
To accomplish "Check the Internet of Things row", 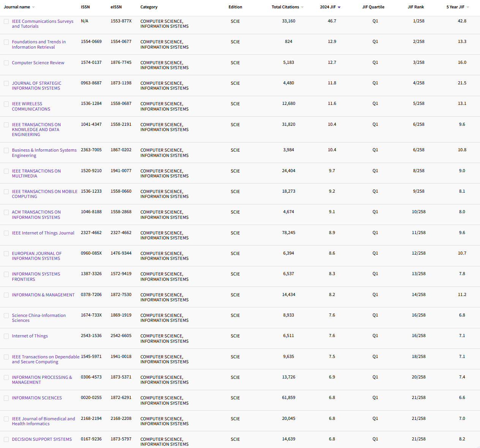I will pos(6,336).
